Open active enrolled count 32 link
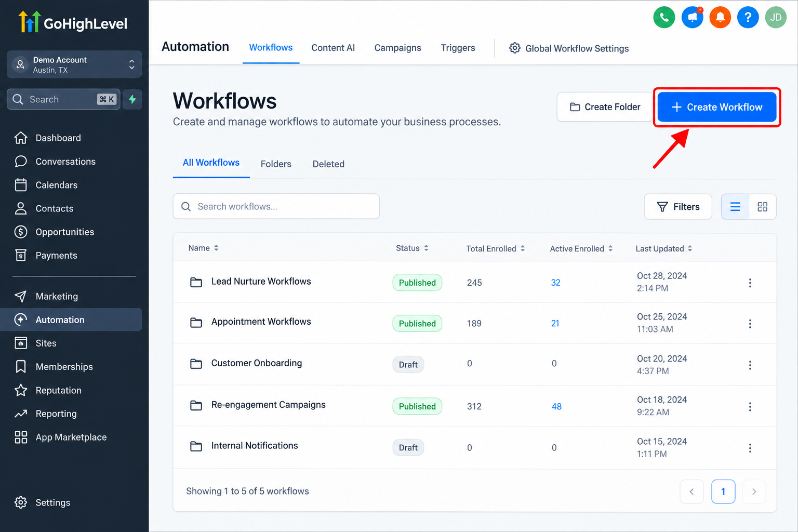This screenshot has width=798, height=532. click(x=555, y=283)
